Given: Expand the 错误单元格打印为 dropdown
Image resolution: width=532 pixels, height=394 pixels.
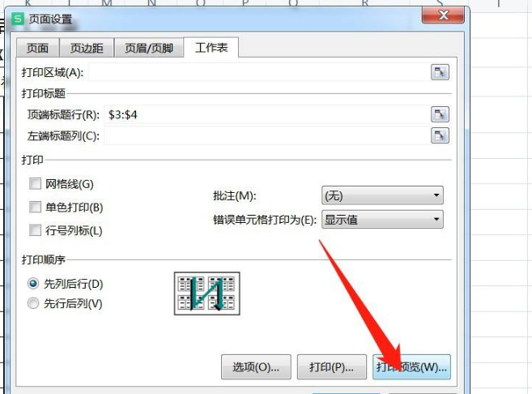Looking at the screenshot, I should pyautogui.click(x=382, y=220).
